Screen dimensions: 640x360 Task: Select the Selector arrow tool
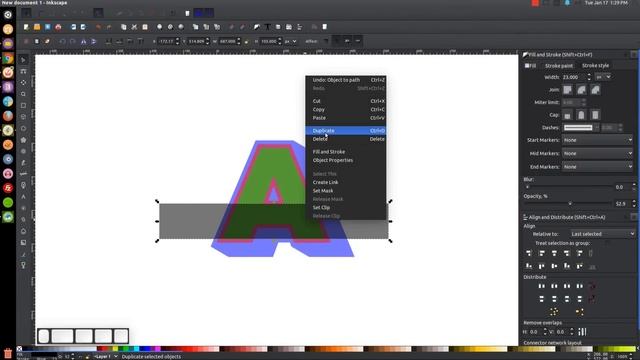(x=23, y=60)
